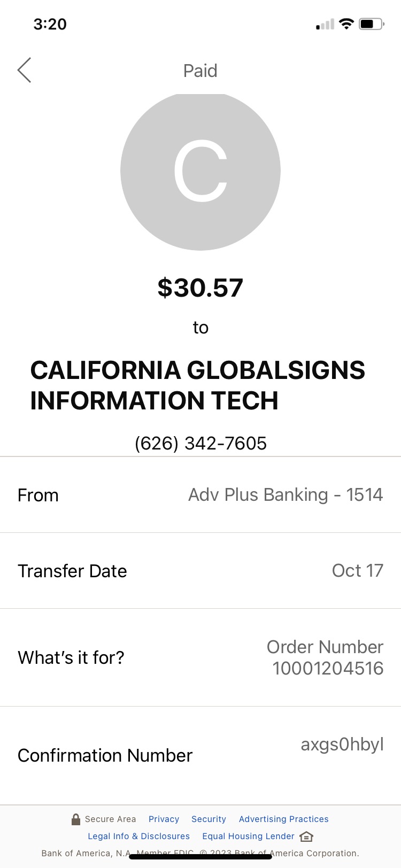Viewport: 401px width, 868px height.
Task: Tap the gray recipient avatar circle
Action: coord(200,171)
